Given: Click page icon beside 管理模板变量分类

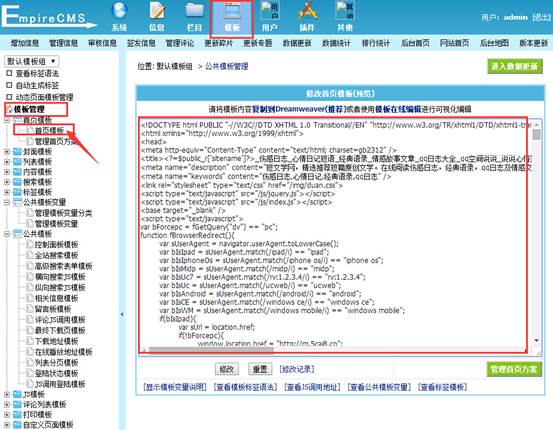Looking at the screenshot, I should [x=30, y=213].
